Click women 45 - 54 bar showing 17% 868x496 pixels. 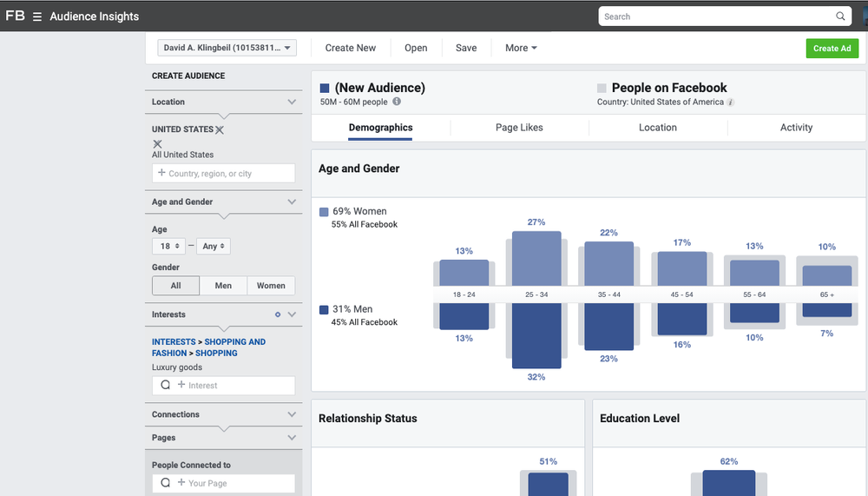coord(682,268)
